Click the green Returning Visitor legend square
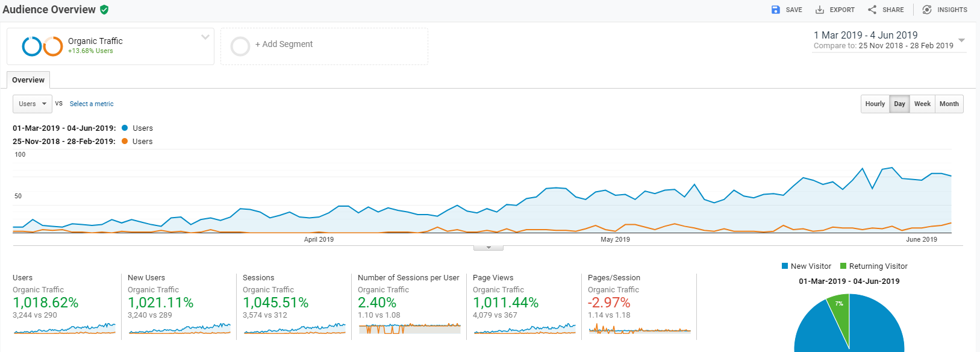980x352 pixels. coord(843,266)
